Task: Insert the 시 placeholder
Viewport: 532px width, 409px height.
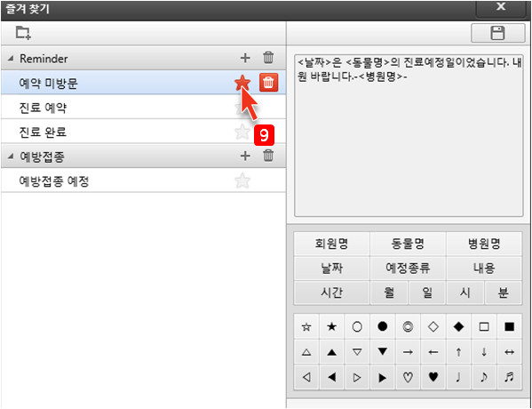Action: [465, 293]
